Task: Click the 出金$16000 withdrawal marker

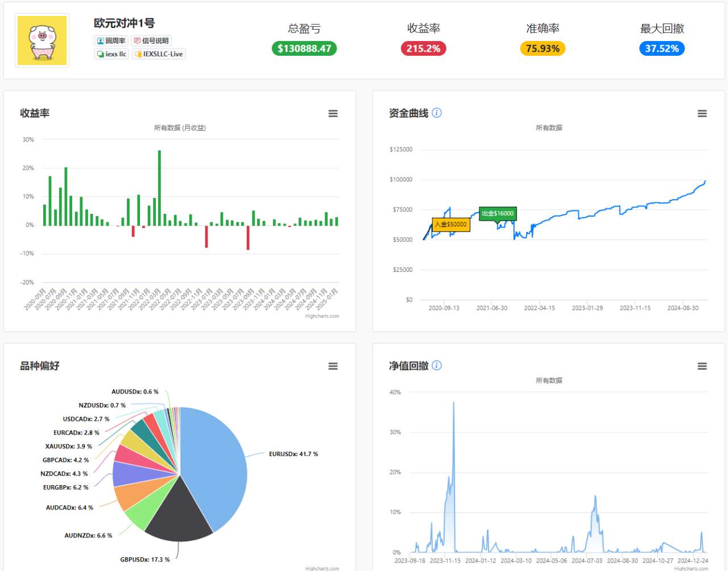Action: click(x=498, y=213)
